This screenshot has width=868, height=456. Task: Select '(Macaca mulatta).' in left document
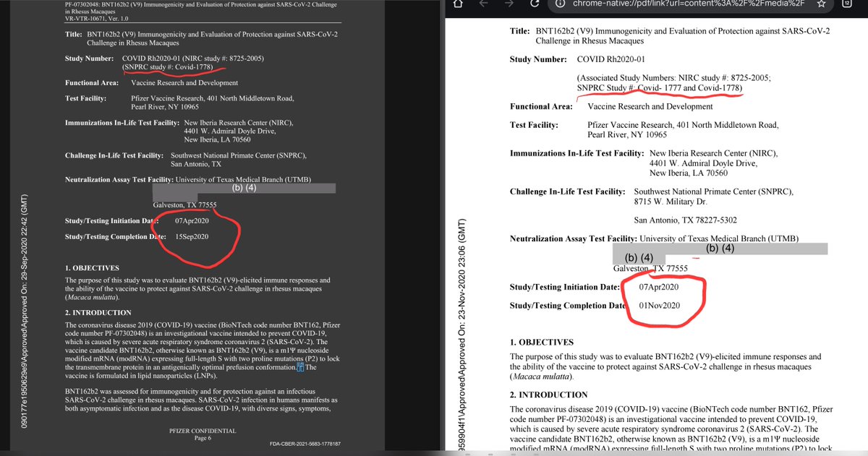[x=92, y=297]
